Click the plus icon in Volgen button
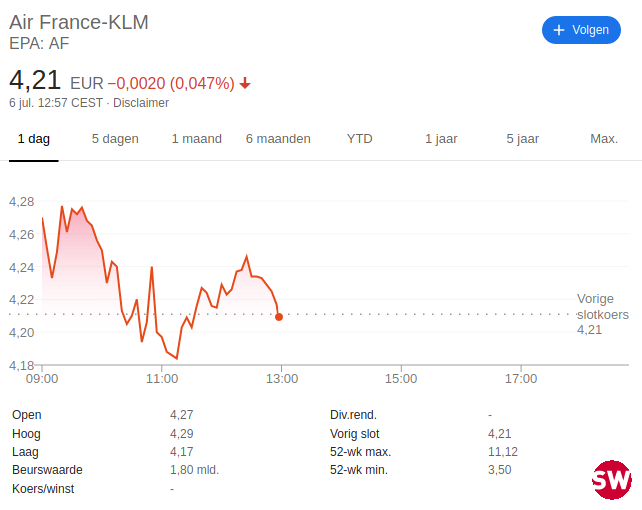 pos(559,30)
